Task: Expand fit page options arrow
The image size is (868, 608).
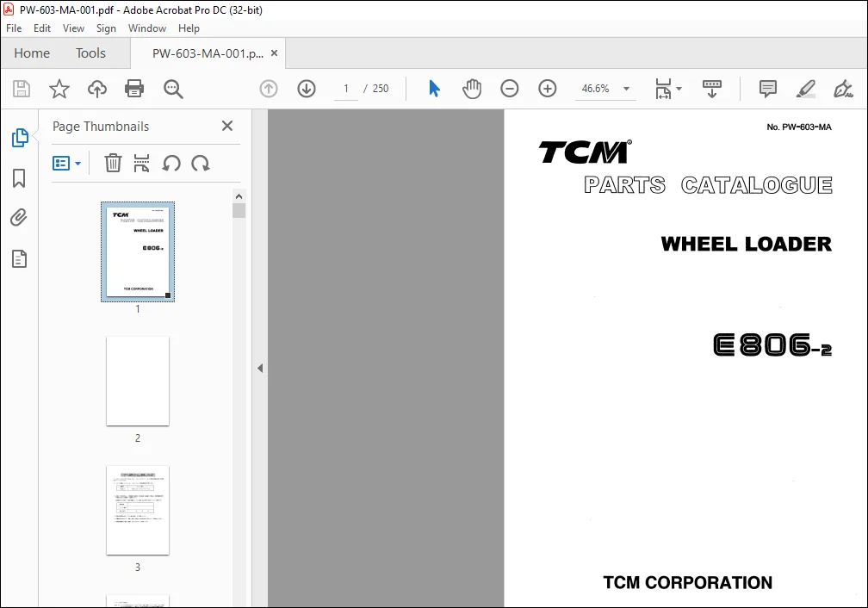Action: tap(679, 89)
